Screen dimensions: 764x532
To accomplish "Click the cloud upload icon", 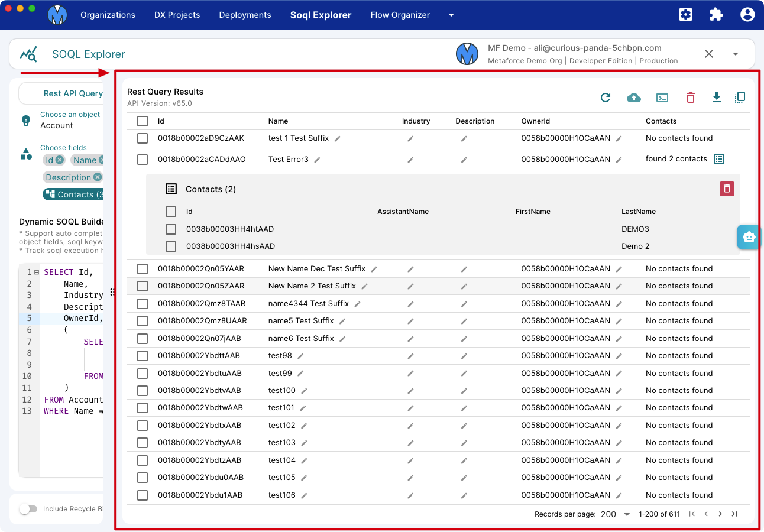I will [x=634, y=98].
